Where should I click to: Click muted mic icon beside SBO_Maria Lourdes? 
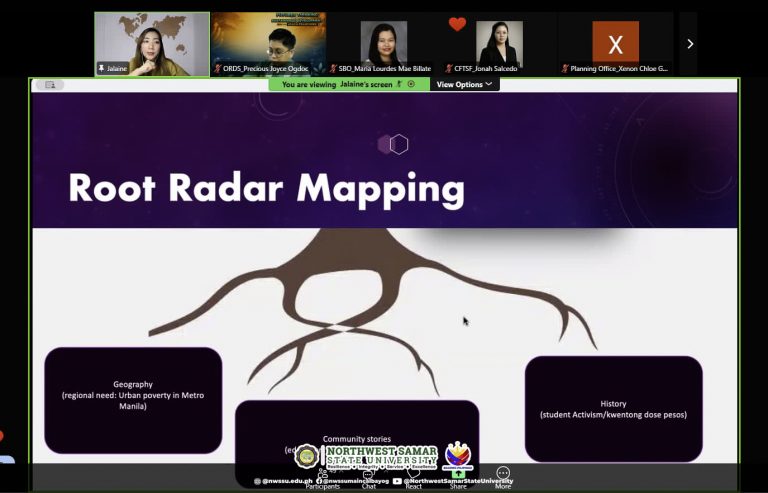pos(334,69)
